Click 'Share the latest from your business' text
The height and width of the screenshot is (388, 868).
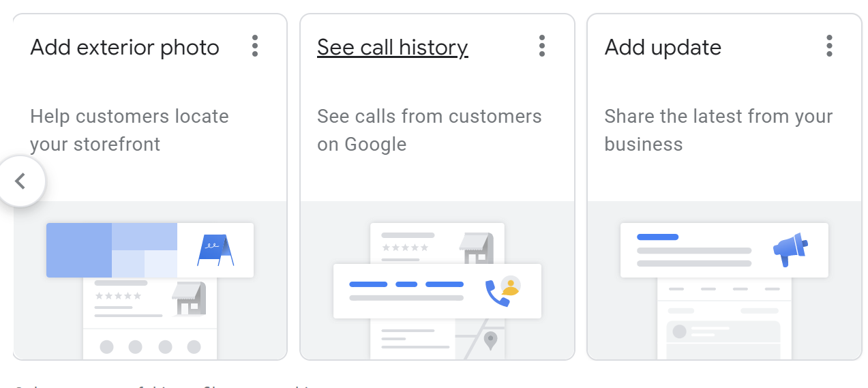[719, 130]
